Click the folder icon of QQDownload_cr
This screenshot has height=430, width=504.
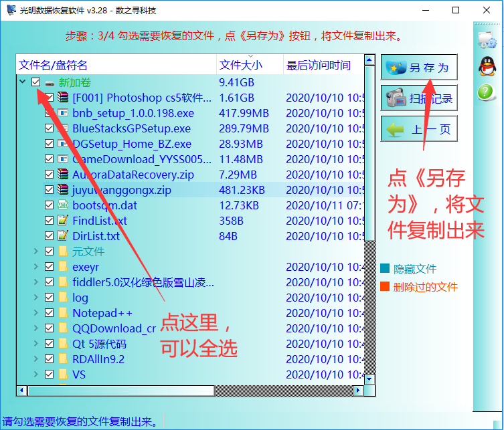coord(64,328)
